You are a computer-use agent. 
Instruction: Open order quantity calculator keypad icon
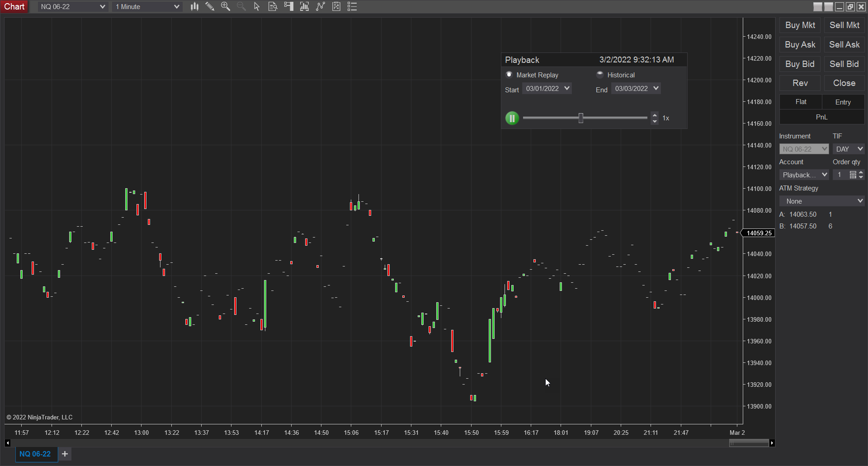[x=853, y=175]
